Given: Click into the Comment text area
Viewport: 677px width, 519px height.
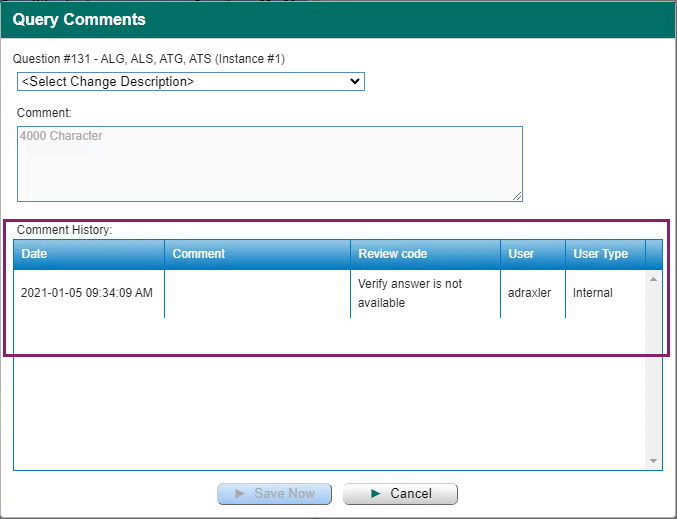Looking at the screenshot, I should click(269, 163).
